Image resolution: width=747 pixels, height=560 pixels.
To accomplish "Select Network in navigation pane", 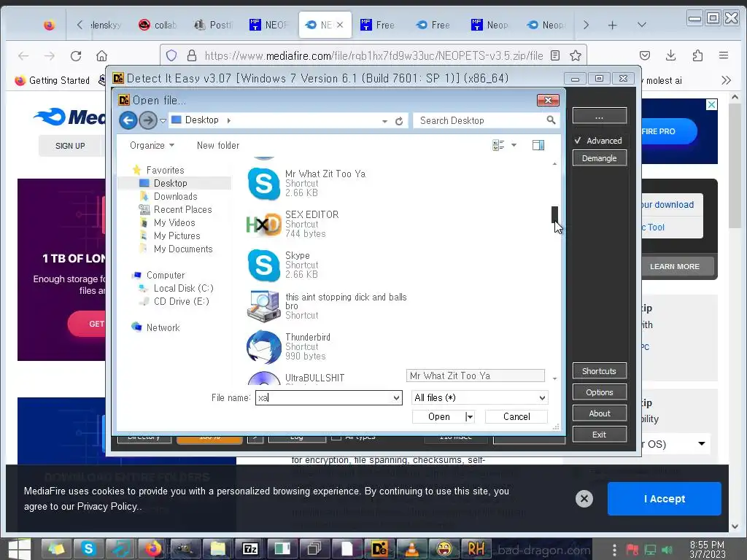I will (x=163, y=327).
